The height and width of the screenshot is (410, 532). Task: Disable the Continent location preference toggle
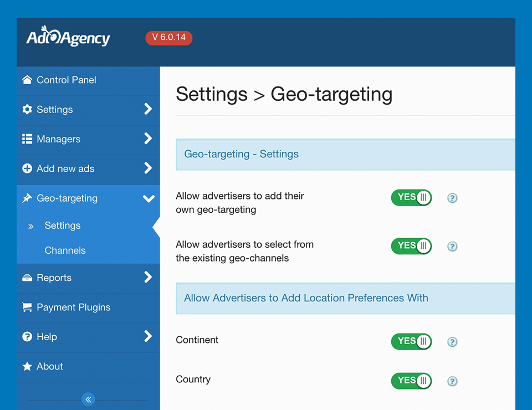(x=411, y=341)
